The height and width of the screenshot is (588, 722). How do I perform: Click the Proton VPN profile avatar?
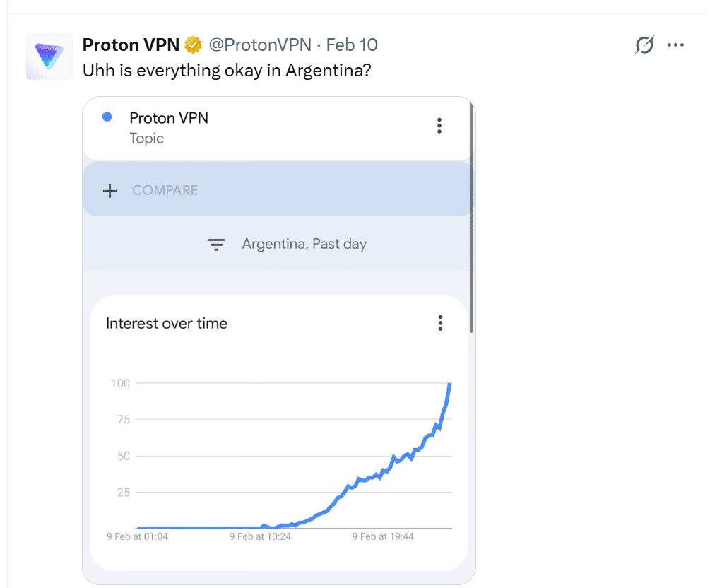(49, 57)
